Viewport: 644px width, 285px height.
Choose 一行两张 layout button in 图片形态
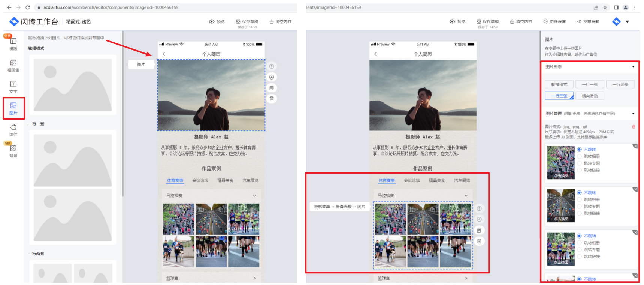click(620, 84)
